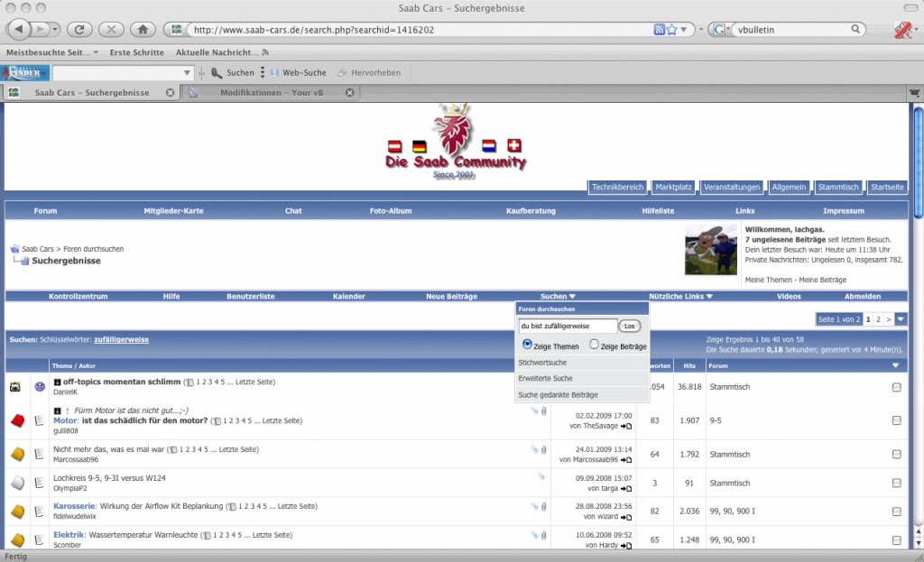Click the RSS feed icon in the address bar
The height and width of the screenshot is (562, 924).
[x=660, y=30]
